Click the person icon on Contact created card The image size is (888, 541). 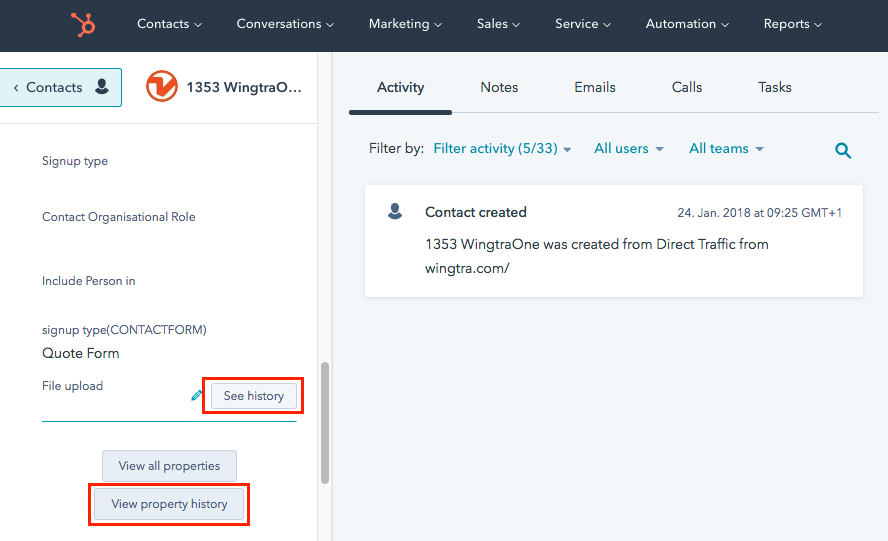click(x=395, y=212)
